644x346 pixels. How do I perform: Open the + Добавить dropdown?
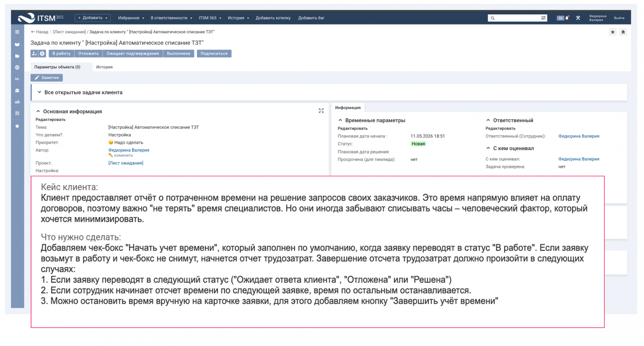point(92,18)
